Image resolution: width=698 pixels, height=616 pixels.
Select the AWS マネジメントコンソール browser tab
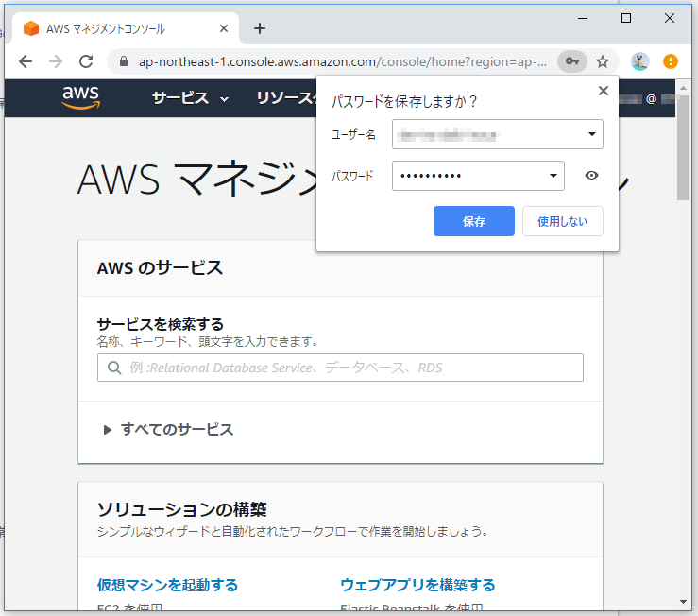tap(126, 29)
